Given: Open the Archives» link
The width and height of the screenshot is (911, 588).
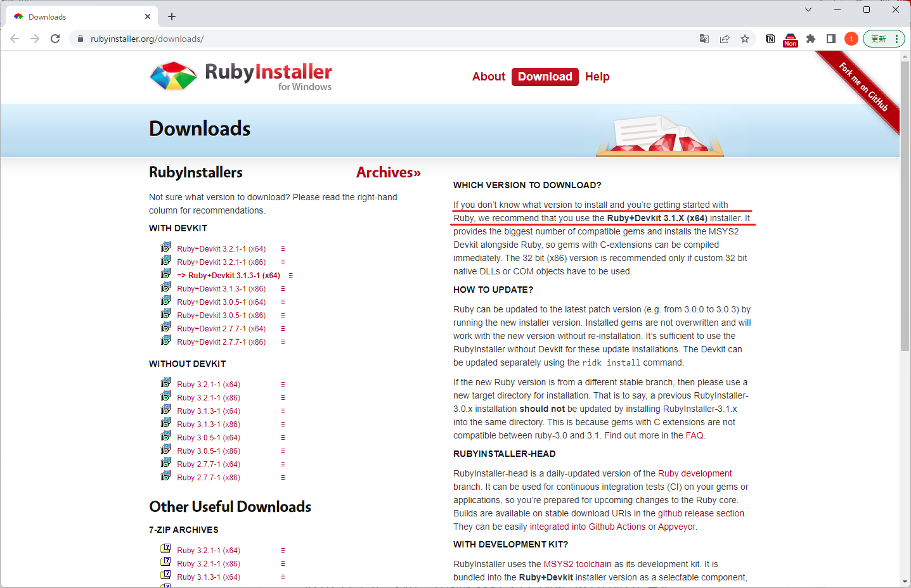Looking at the screenshot, I should [388, 172].
